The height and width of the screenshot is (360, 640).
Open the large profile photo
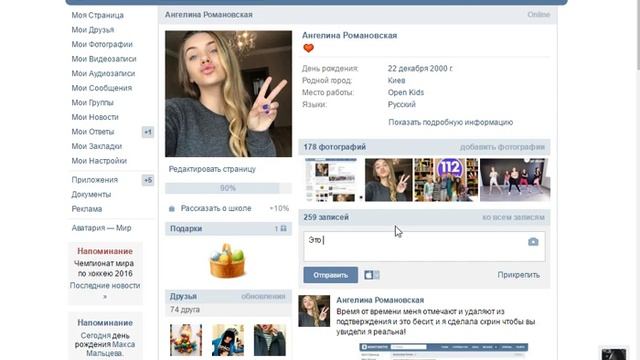click(x=229, y=94)
